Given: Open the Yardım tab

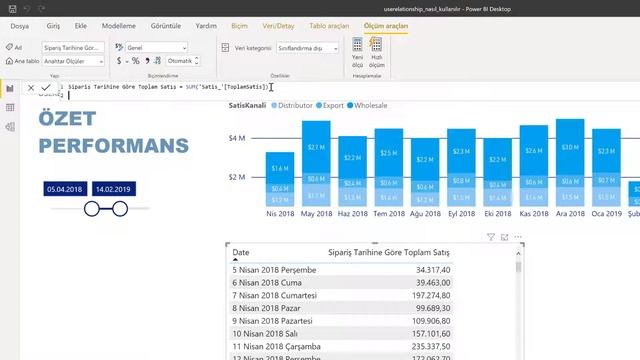Looking at the screenshot, I should click(206, 26).
